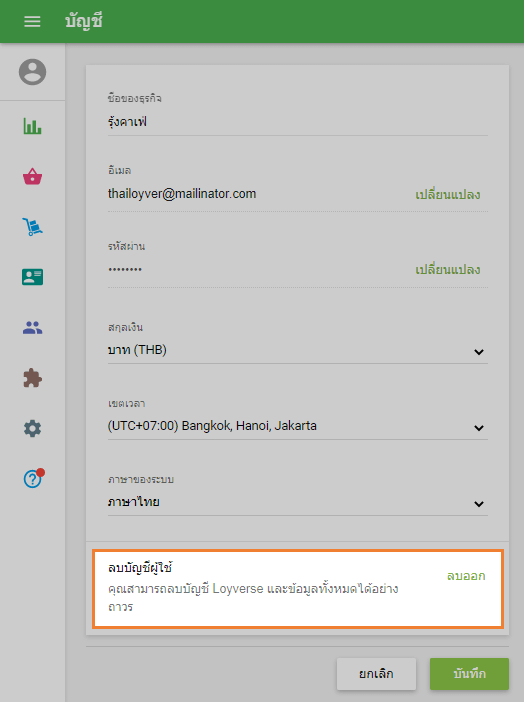Open Customers people icon in sidebar
Viewport: 524px width, 702px height.
point(32,328)
